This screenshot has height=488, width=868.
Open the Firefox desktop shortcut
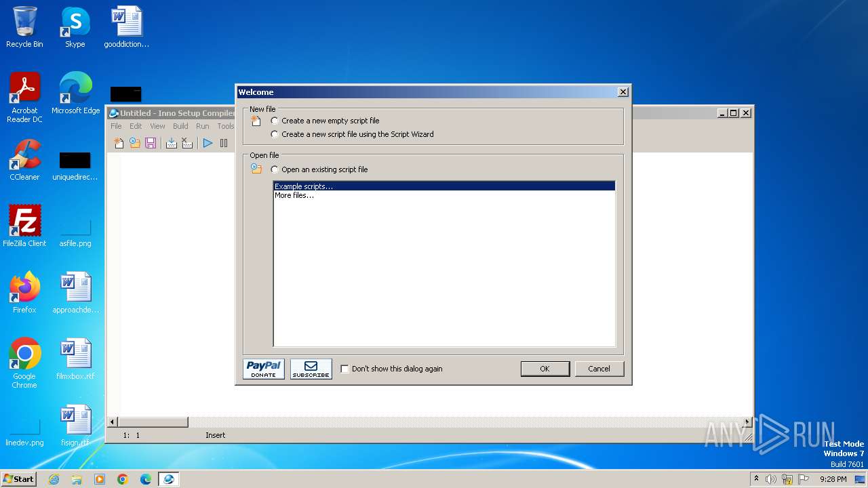click(24, 293)
